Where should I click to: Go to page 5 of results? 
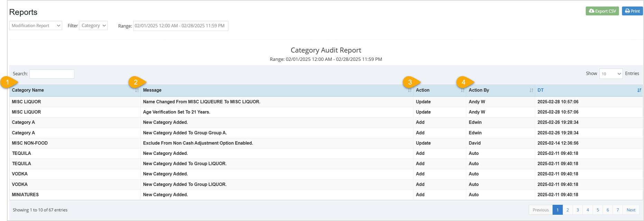(598, 210)
